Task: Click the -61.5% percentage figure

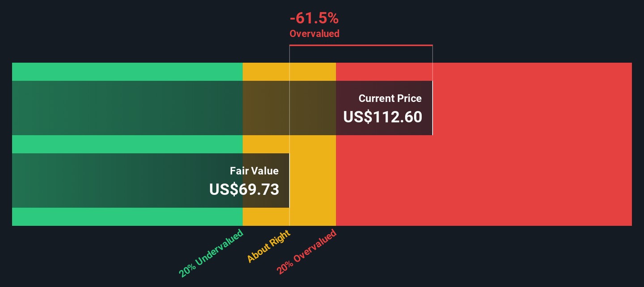Action: pos(314,19)
